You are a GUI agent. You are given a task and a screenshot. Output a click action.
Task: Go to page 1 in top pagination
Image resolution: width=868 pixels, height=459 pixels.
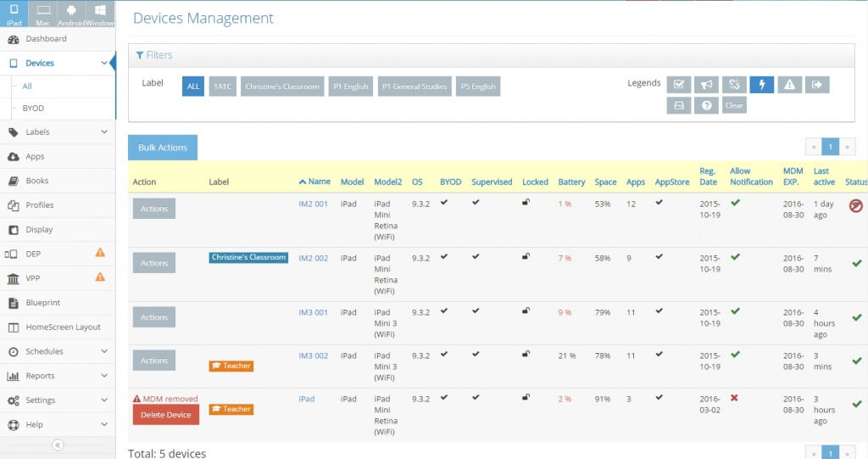pos(830,147)
